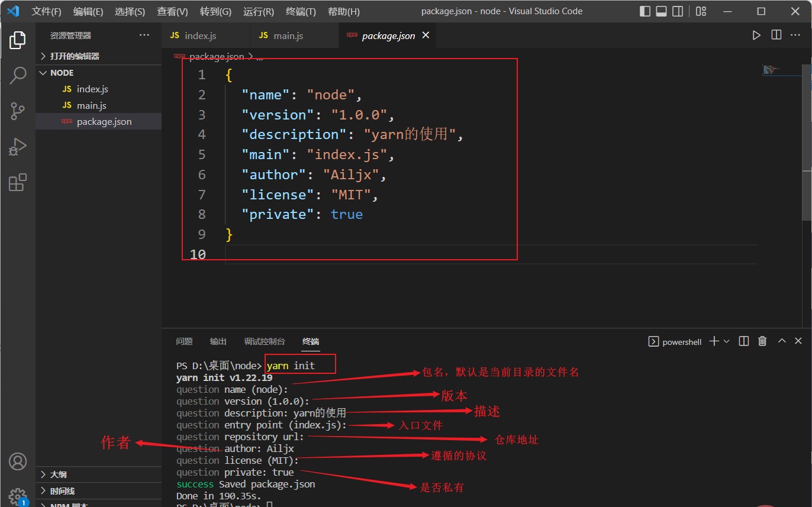Open editor More Actions ellipsis
Viewport: 812px width, 507px height.
pos(797,35)
